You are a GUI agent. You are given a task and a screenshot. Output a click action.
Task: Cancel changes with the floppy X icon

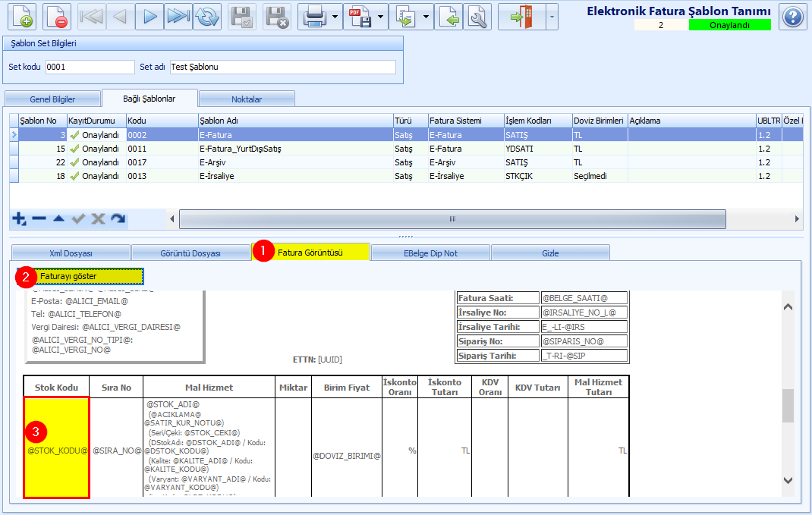[277, 17]
